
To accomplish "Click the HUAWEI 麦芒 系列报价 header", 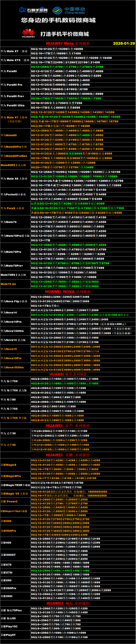I will coord(68,426).
